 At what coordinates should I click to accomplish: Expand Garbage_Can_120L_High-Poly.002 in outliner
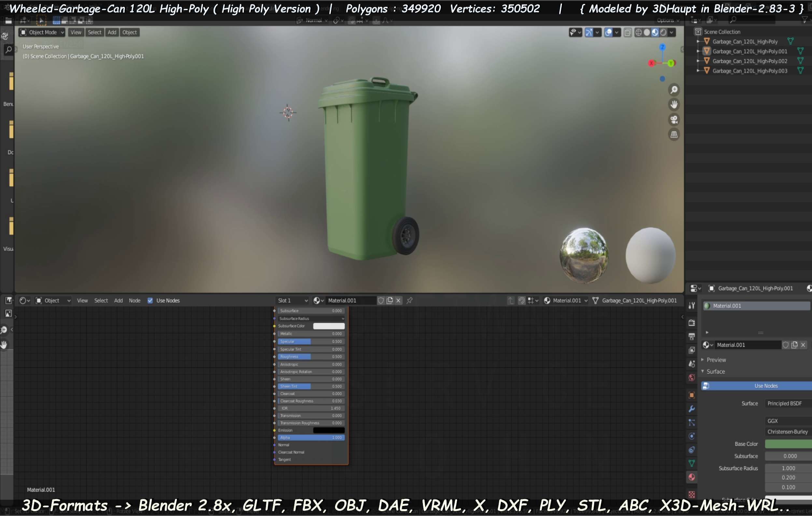click(x=698, y=61)
